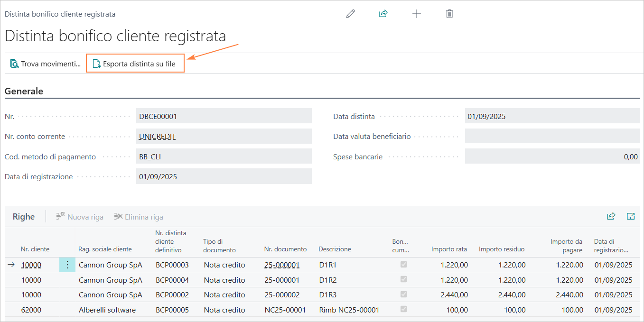644x322 pixels.
Task: Click the share icon in page header
Action: (383, 14)
